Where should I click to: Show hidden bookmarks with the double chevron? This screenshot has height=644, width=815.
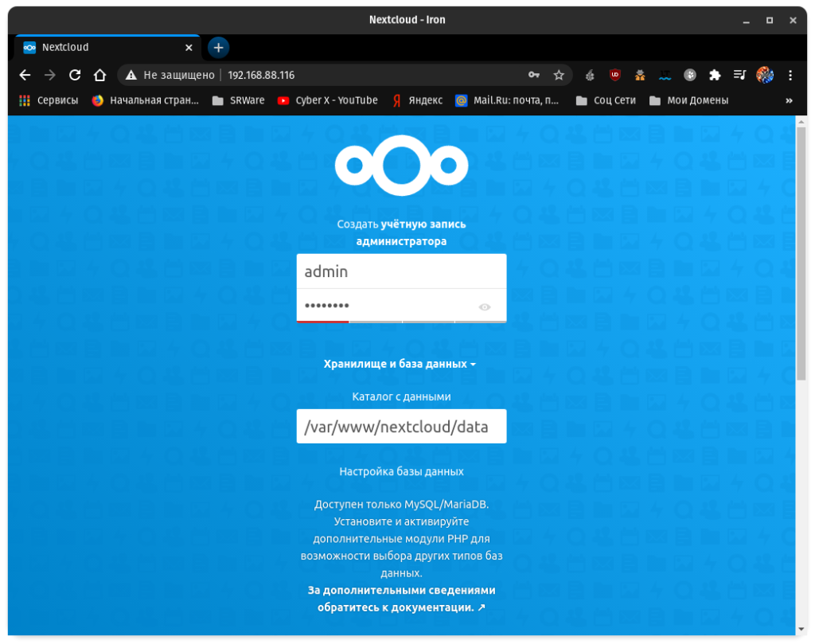(789, 100)
